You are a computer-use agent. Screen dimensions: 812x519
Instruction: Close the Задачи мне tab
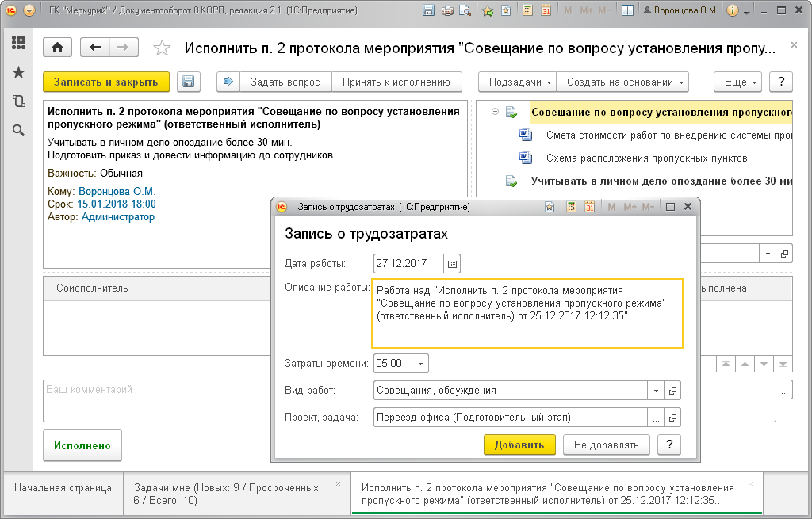338,484
